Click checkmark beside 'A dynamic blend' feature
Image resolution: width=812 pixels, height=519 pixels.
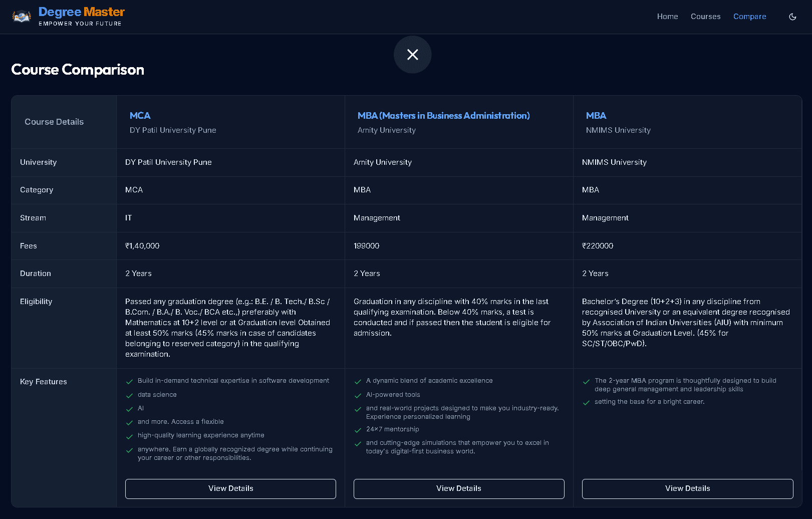[x=358, y=382]
